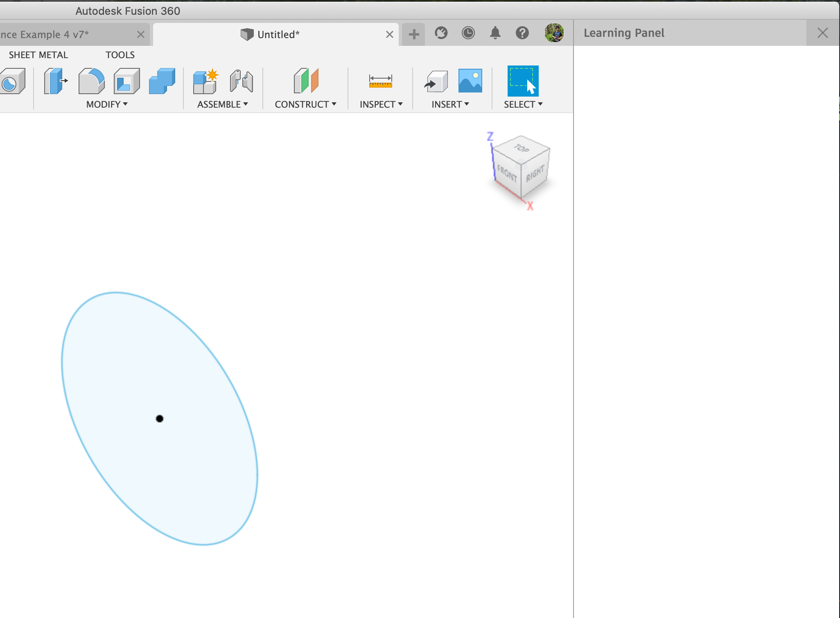Open a new design with the plus button
840x618 pixels.
pos(413,34)
